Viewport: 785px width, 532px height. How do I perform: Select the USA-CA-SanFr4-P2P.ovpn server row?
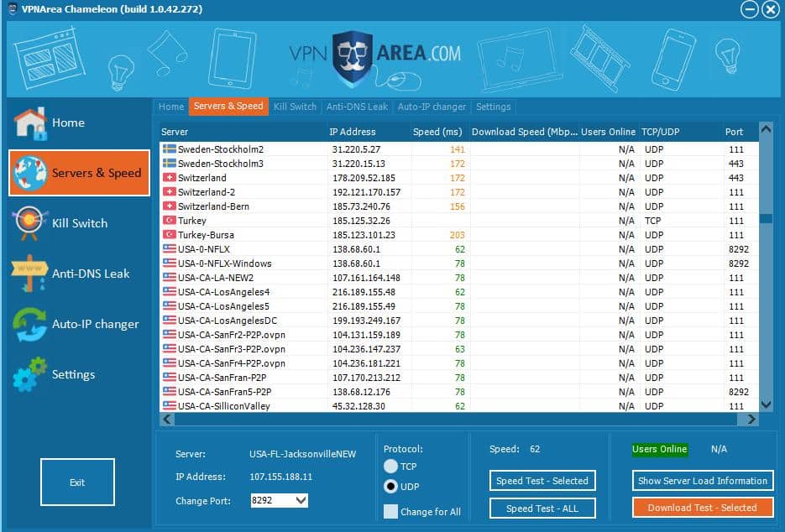click(x=459, y=363)
